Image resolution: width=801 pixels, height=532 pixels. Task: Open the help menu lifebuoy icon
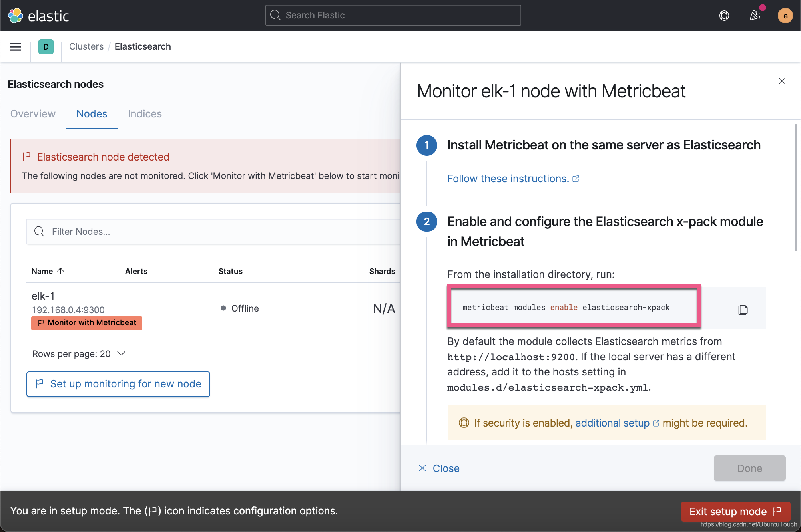point(724,16)
